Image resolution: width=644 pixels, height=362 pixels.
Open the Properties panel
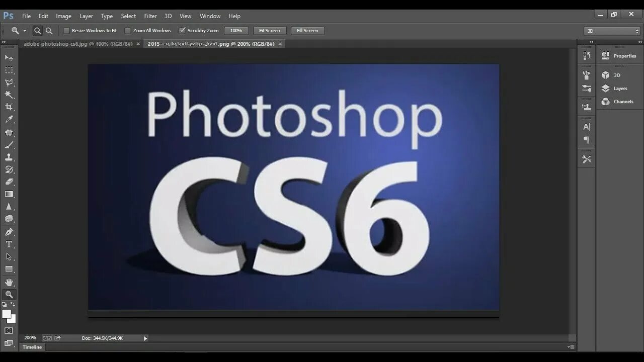point(619,56)
